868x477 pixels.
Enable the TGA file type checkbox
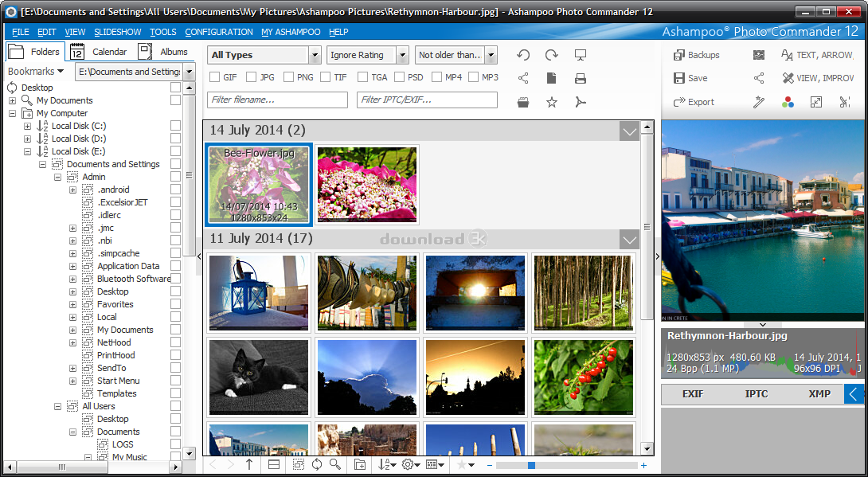(362, 77)
